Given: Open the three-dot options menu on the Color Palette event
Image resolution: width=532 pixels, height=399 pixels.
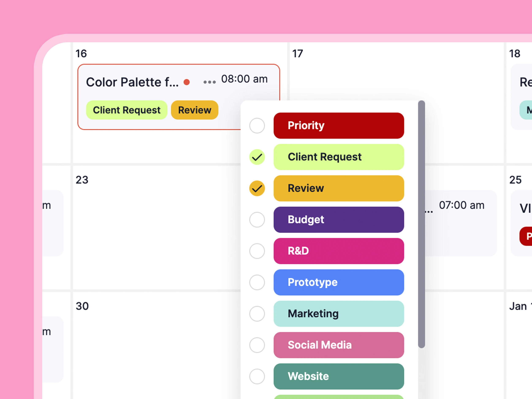Looking at the screenshot, I should point(209,82).
